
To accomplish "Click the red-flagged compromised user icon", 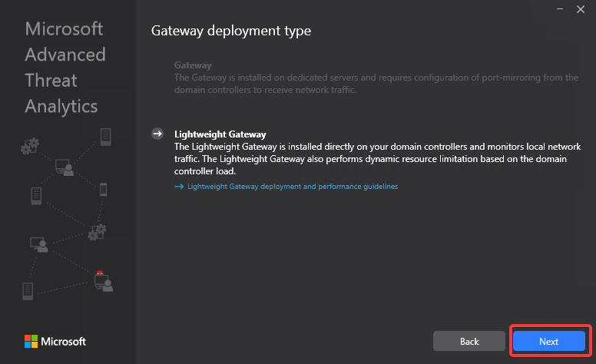I will (102, 281).
